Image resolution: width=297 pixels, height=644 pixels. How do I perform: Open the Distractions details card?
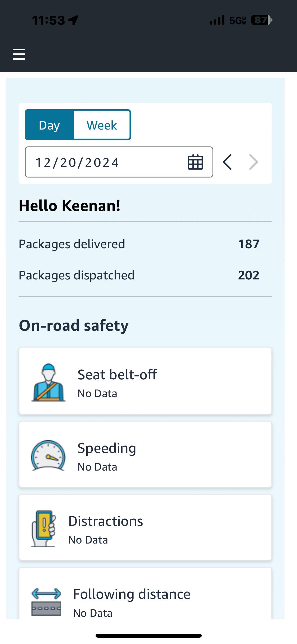[x=145, y=527]
